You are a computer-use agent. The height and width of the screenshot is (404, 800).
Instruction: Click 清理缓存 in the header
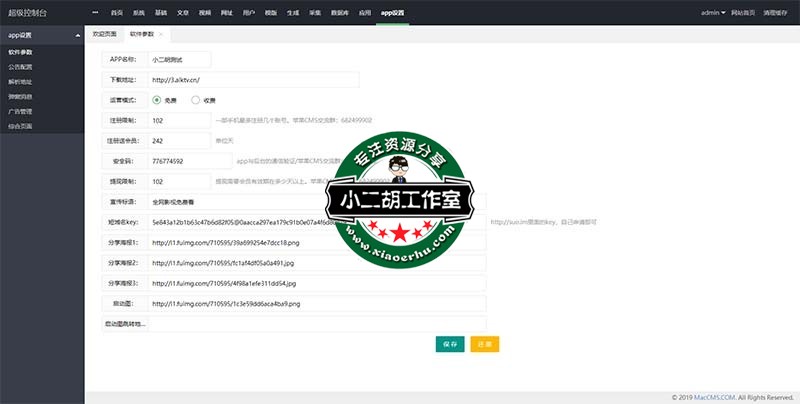(778, 13)
